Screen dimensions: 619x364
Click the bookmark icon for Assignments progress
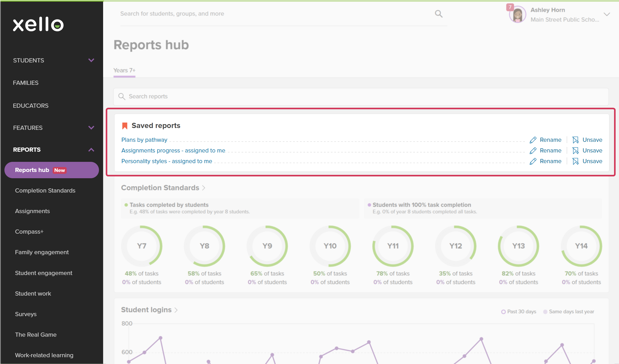click(576, 151)
